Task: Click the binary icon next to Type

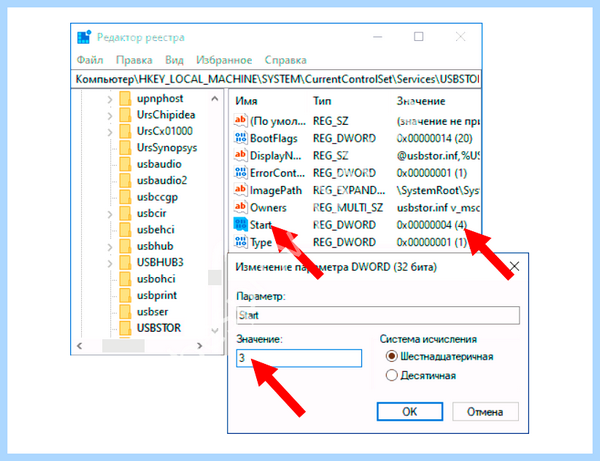Action: point(240,242)
